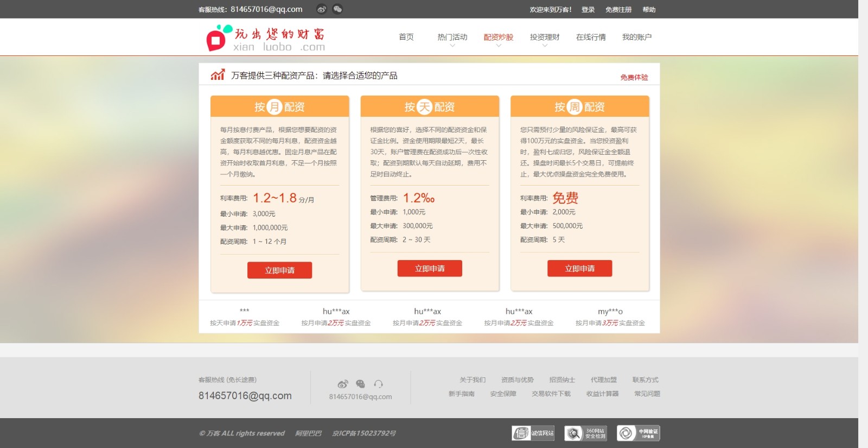Click the 免费注册 link in the top bar
The width and height of the screenshot is (868, 448).
point(618,10)
